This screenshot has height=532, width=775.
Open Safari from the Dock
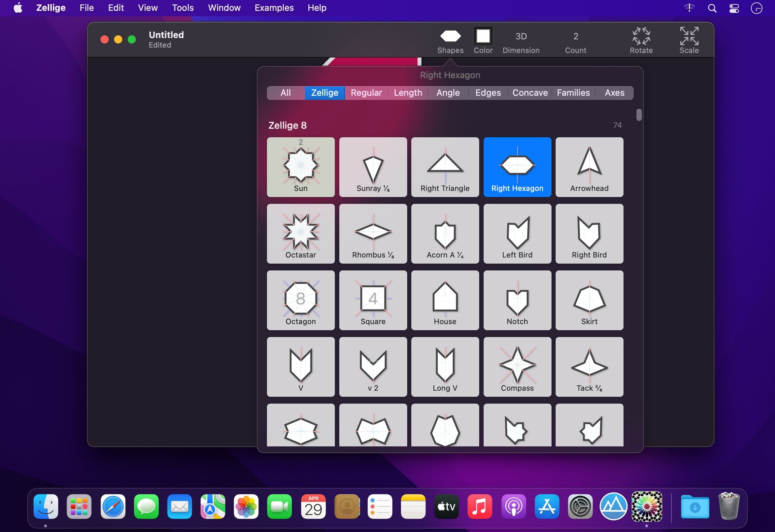coord(113,507)
